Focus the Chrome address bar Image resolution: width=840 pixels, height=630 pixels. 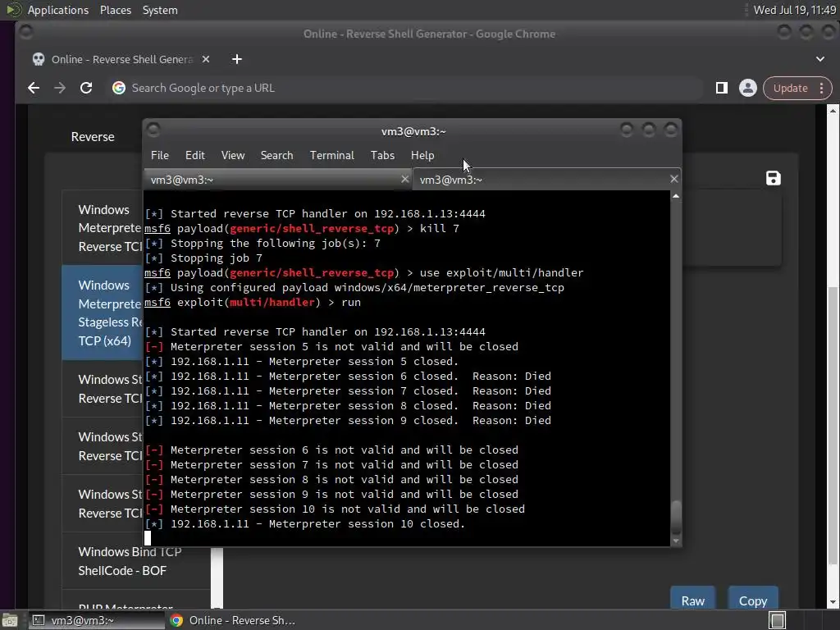coord(407,88)
